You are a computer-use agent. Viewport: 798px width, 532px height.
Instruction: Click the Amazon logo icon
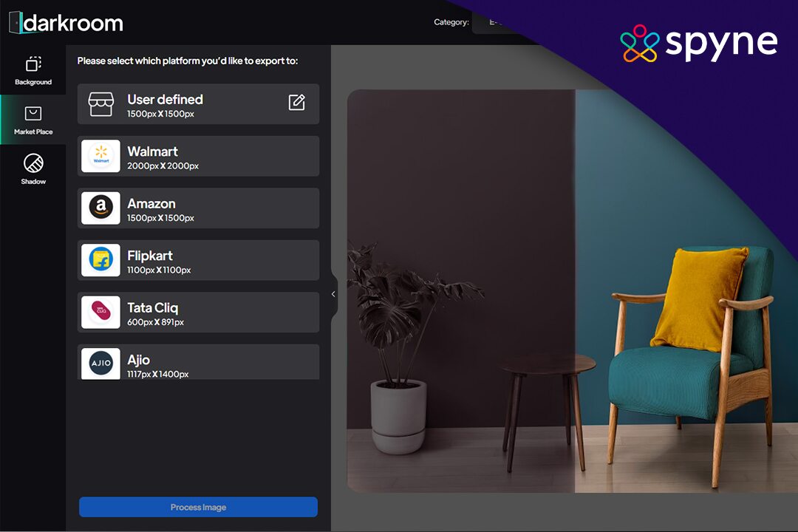[x=100, y=208]
